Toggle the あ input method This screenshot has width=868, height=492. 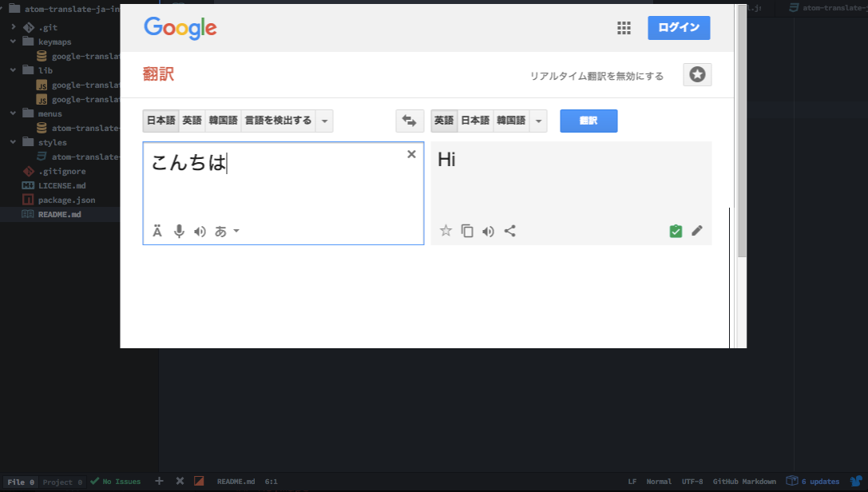[221, 232]
